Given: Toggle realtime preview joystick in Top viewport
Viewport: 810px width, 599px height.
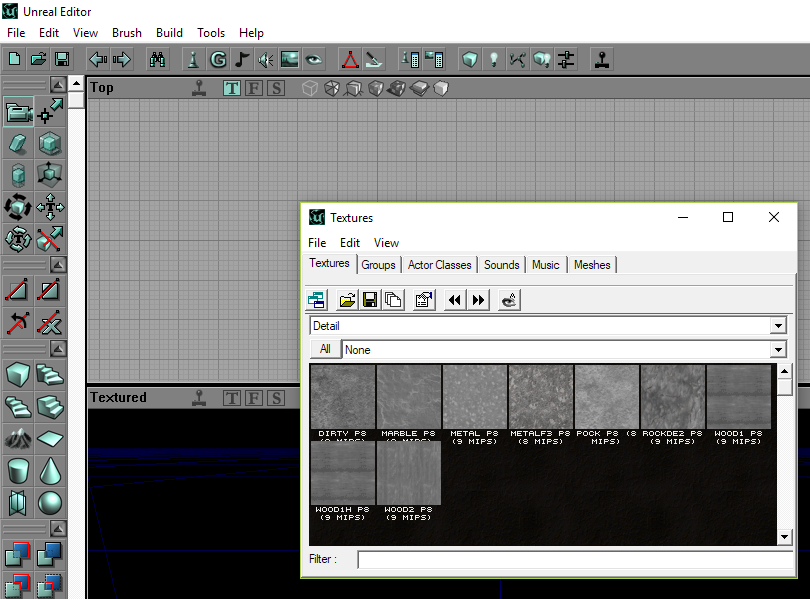Looking at the screenshot, I should (199, 88).
